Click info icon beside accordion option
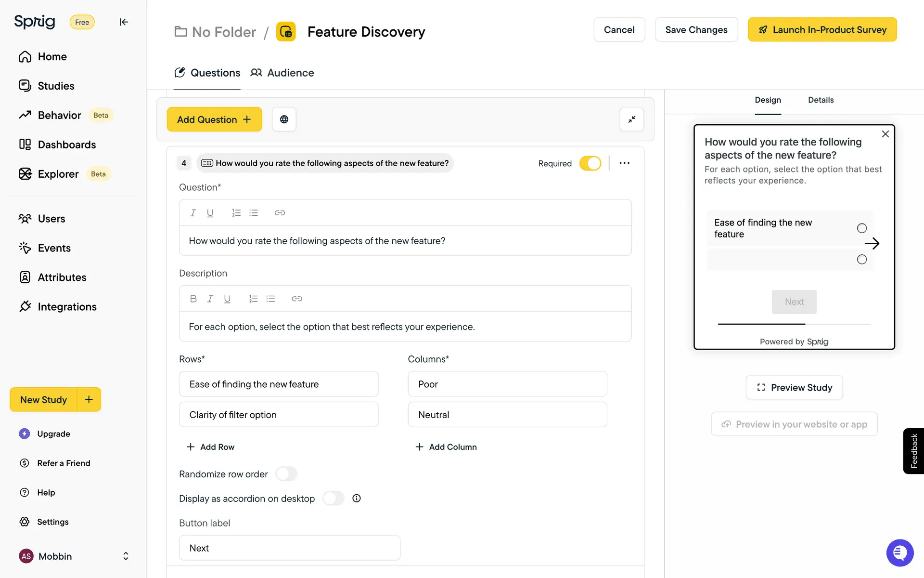 tap(356, 499)
